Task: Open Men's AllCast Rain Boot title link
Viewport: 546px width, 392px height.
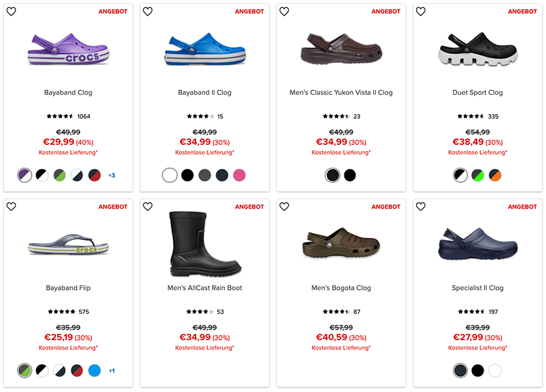Action: click(205, 288)
